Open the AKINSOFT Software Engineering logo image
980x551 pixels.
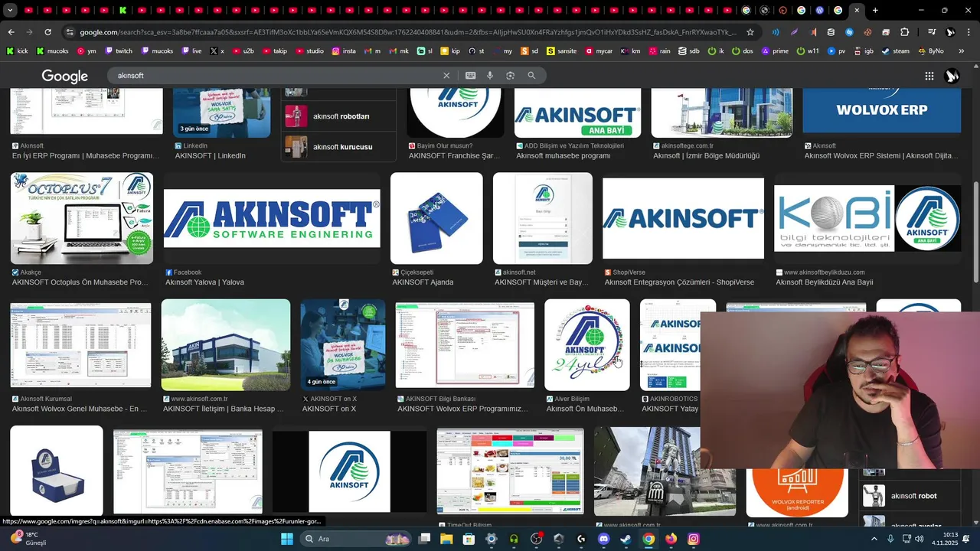pyautogui.click(x=272, y=218)
